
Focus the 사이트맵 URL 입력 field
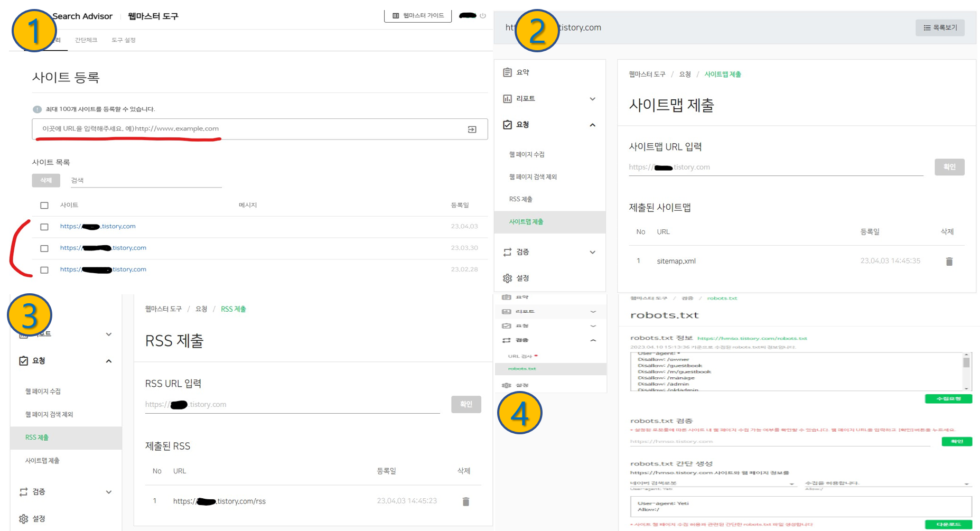(x=776, y=167)
